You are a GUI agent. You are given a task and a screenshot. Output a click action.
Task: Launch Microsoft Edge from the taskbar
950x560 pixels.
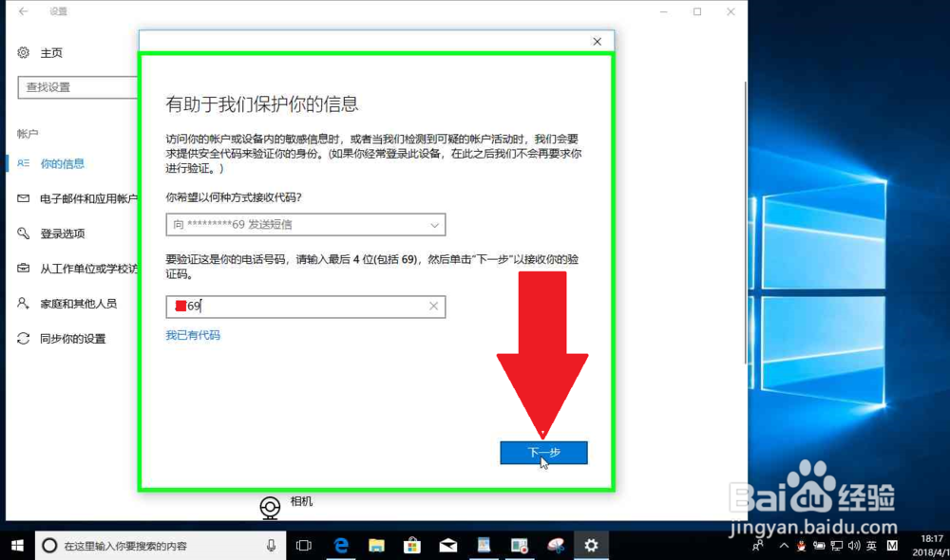tap(341, 546)
